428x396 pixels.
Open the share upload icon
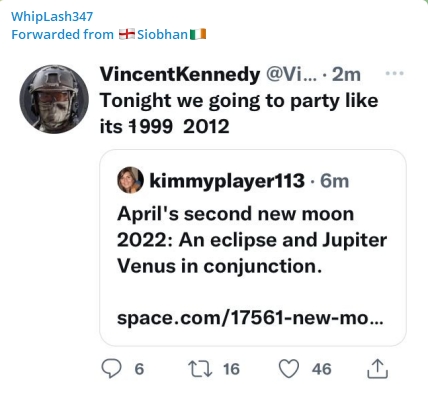377,369
